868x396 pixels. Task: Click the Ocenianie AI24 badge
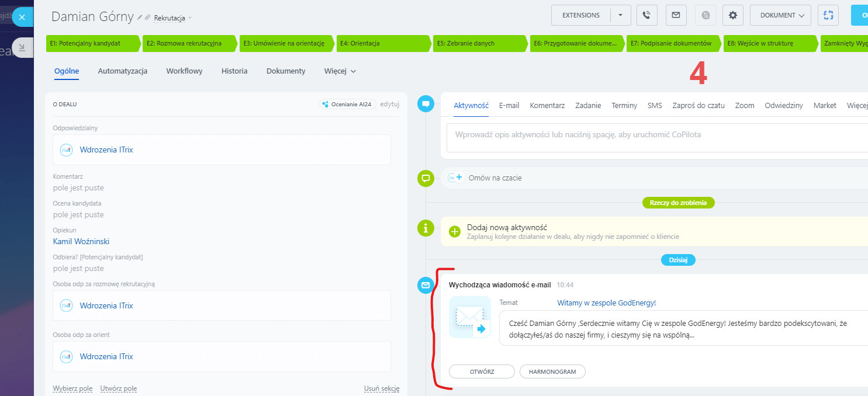click(347, 105)
